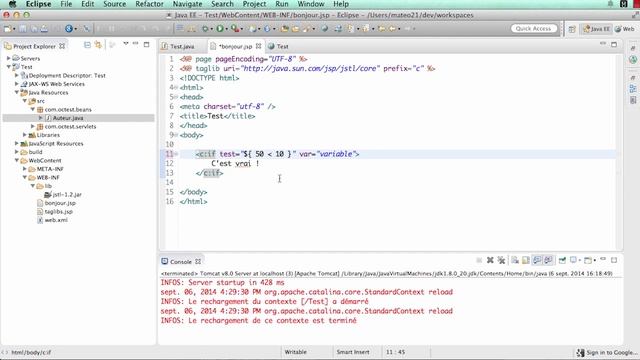
Task: Click the Save All toolbar icon
Action: [34, 29]
